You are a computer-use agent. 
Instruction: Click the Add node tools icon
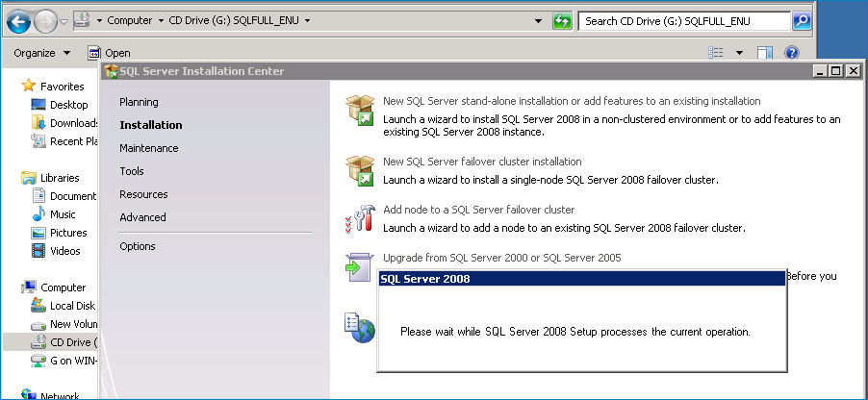click(x=360, y=218)
